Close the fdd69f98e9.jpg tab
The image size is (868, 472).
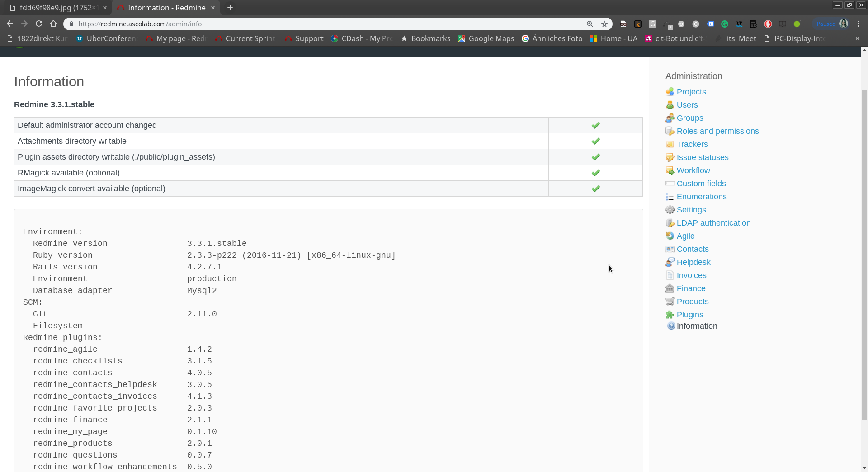(105, 8)
